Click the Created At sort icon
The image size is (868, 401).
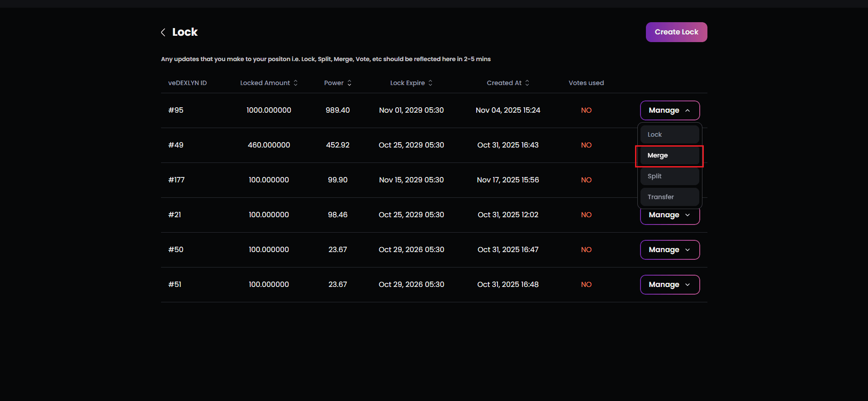pos(527,83)
